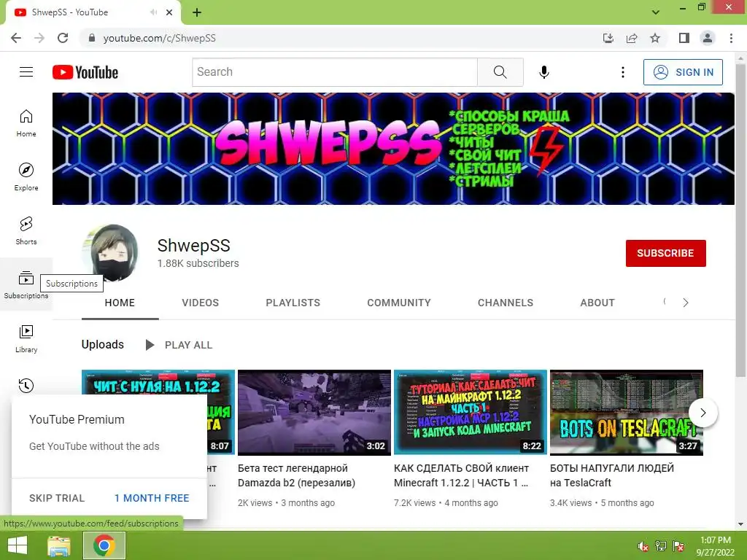The height and width of the screenshot is (560, 747).
Task: Open History clock icon in sidebar
Action: [26, 385]
